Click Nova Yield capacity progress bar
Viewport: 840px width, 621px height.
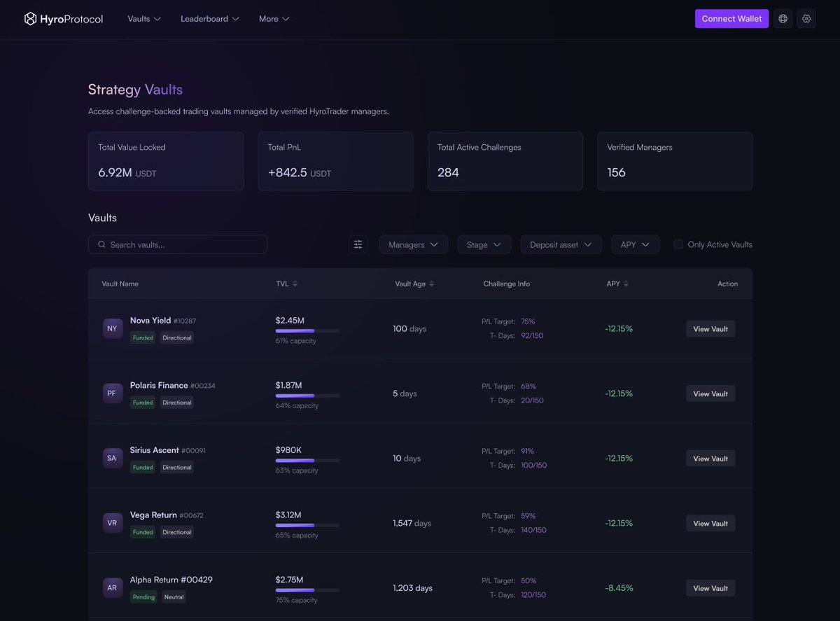pyautogui.click(x=307, y=330)
